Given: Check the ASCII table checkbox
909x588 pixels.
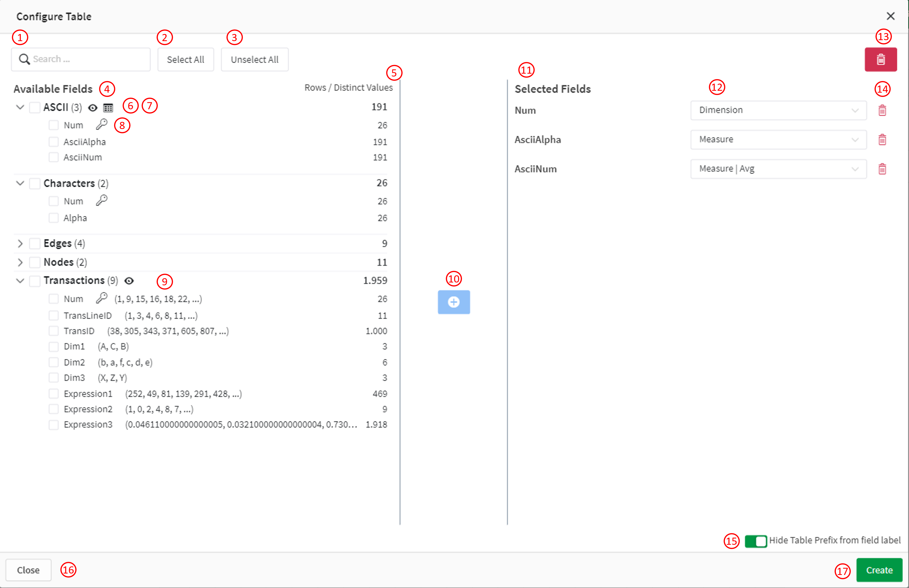Looking at the screenshot, I should (35, 107).
